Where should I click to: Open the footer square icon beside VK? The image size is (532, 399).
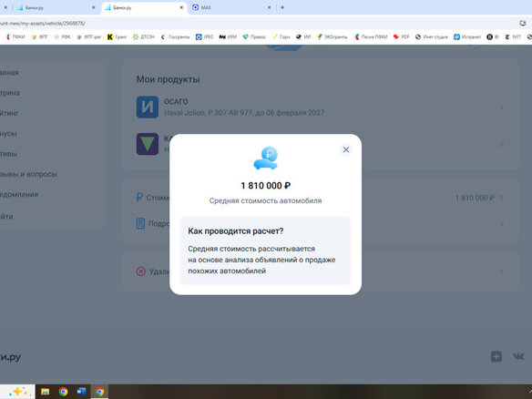click(496, 356)
